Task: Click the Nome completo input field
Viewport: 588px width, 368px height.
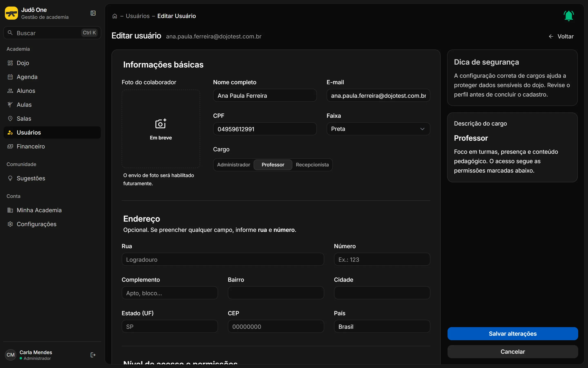Action: pyautogui.click(x=265, y=95)
